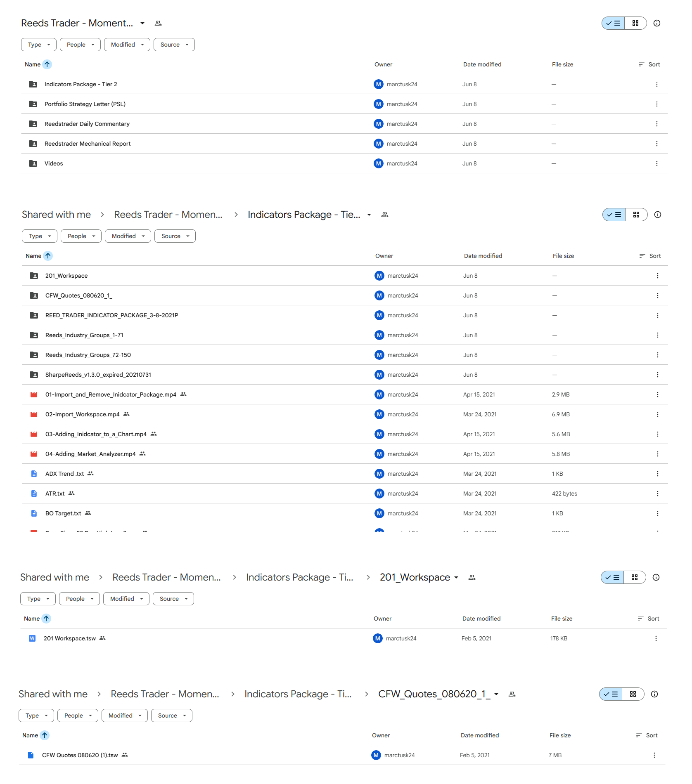Go to Indicators Package in 201_Workspace breadcrumb

point(300,577)
